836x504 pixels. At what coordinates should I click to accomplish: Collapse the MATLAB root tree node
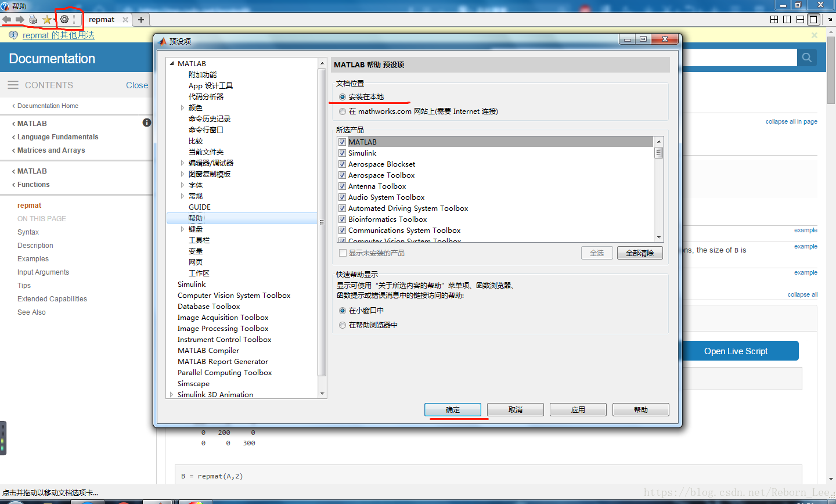172,64
